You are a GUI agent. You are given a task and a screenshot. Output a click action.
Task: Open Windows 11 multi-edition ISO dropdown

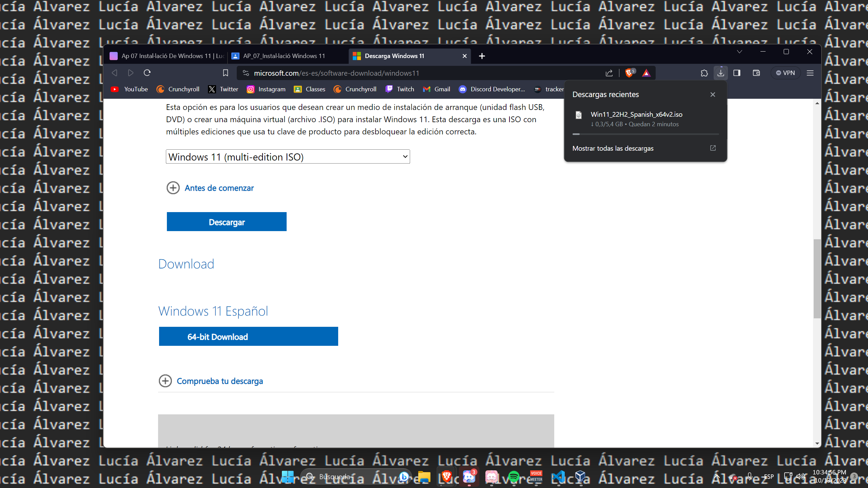click(288, 157)
